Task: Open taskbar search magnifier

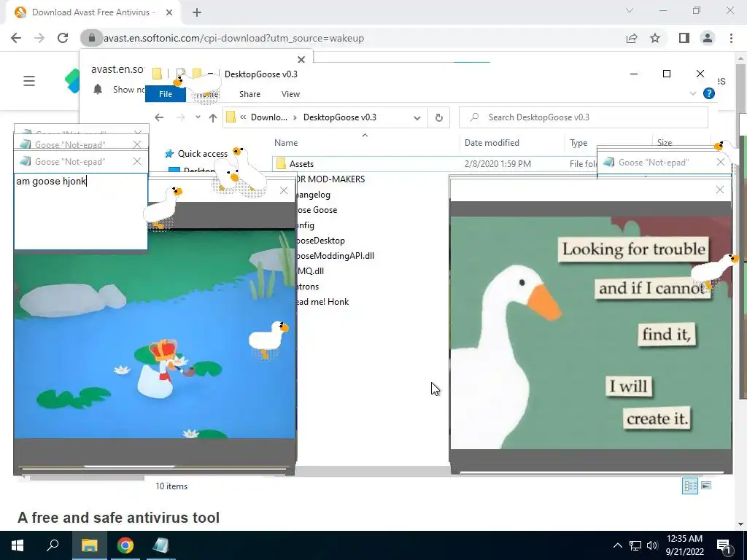Action: (53, 545)
